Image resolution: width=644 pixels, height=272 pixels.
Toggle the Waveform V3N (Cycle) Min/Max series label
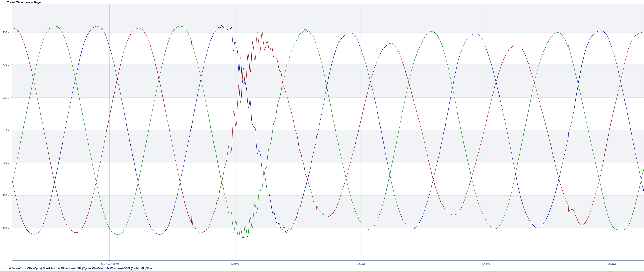[131, 269]
